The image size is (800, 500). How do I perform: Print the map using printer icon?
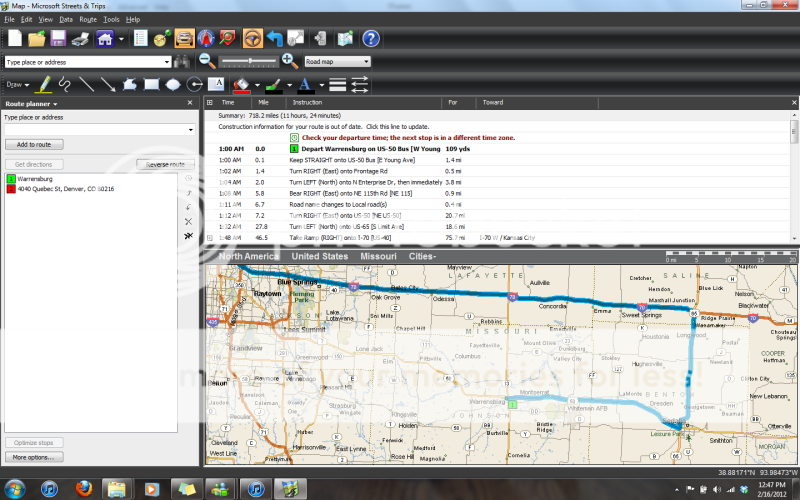click(80, 38)
